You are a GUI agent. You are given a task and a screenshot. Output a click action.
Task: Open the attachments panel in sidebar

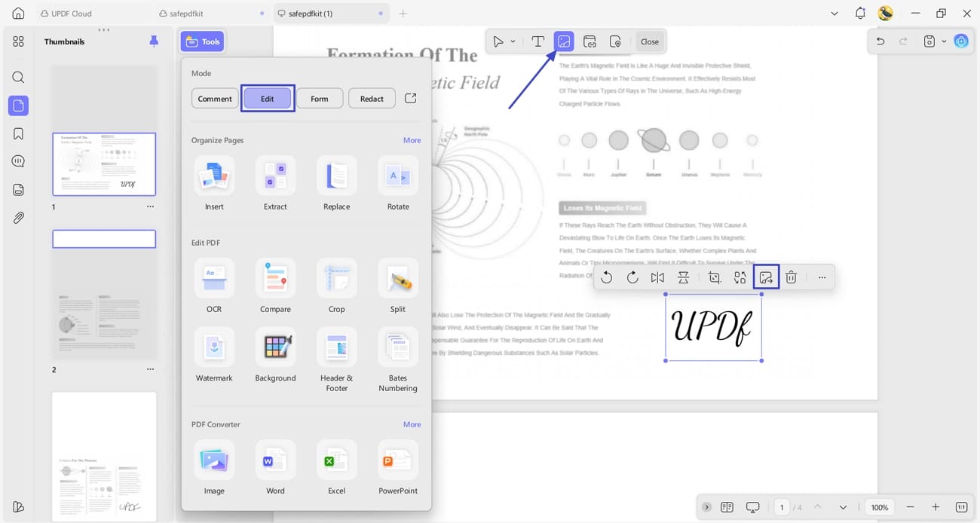(18, 218)
